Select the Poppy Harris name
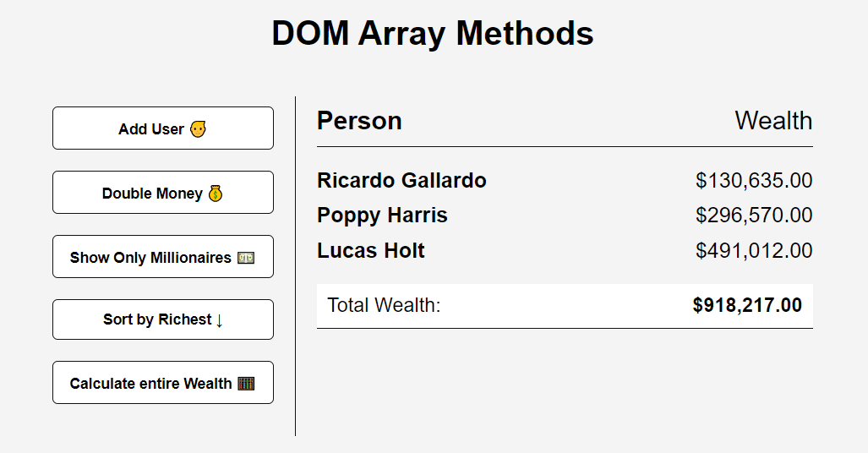Screen dimensions: 868x453 pos(382,216)
